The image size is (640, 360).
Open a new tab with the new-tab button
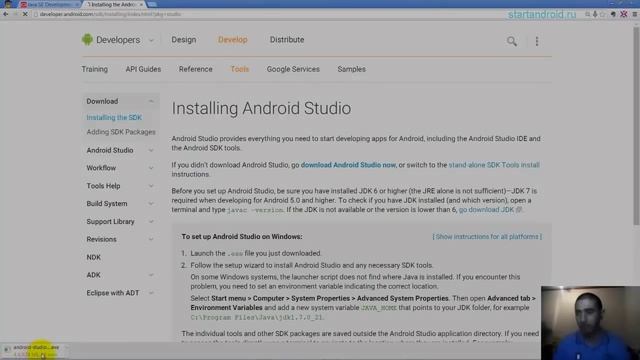click(152, 4)
